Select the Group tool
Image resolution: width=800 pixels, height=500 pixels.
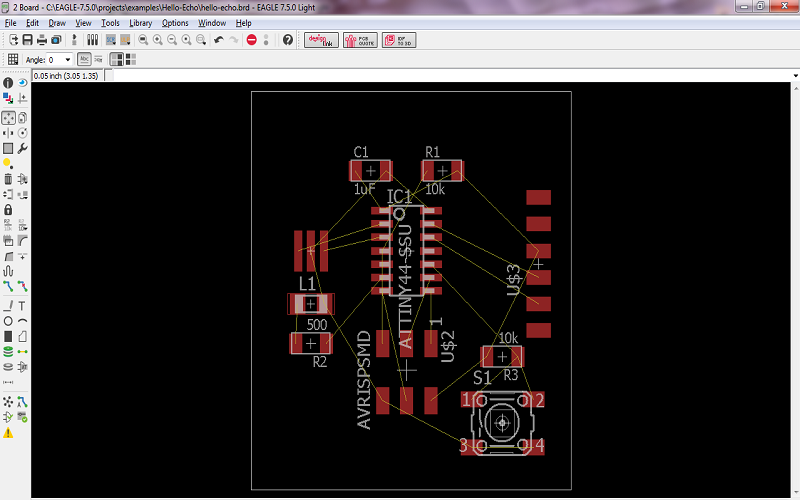(x=8, y=148)
